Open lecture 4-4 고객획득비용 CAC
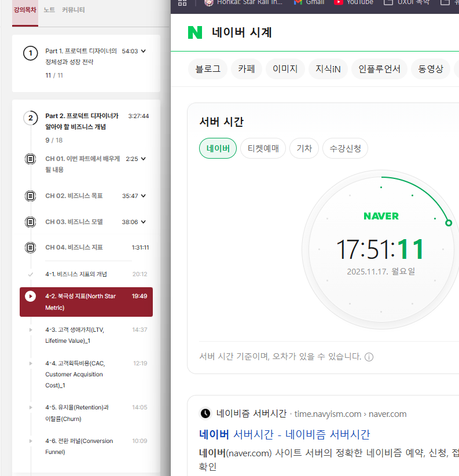 [75, 374]
